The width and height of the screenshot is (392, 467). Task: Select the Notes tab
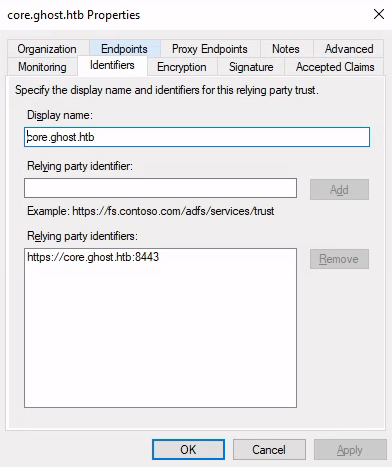point(286,49)
